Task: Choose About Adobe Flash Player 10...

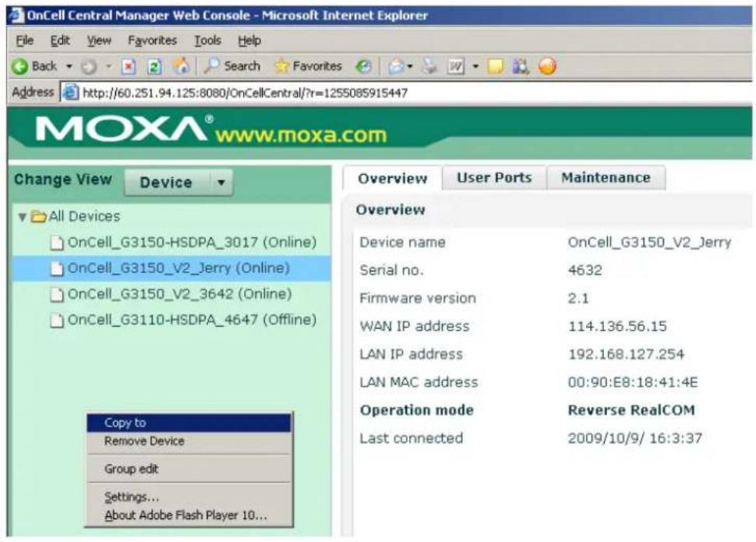Action: pos(189,515)
